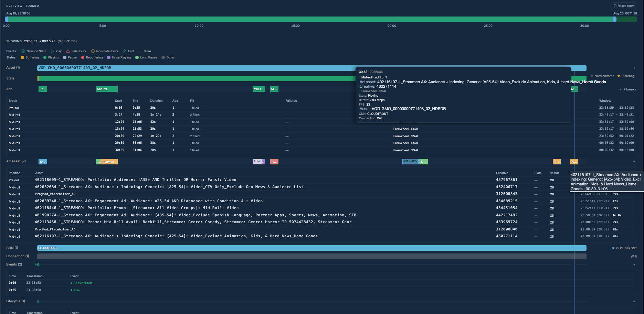The image size is (644, 314).
Task: Click the NotMonitored legend item
Action: point(602,76)
